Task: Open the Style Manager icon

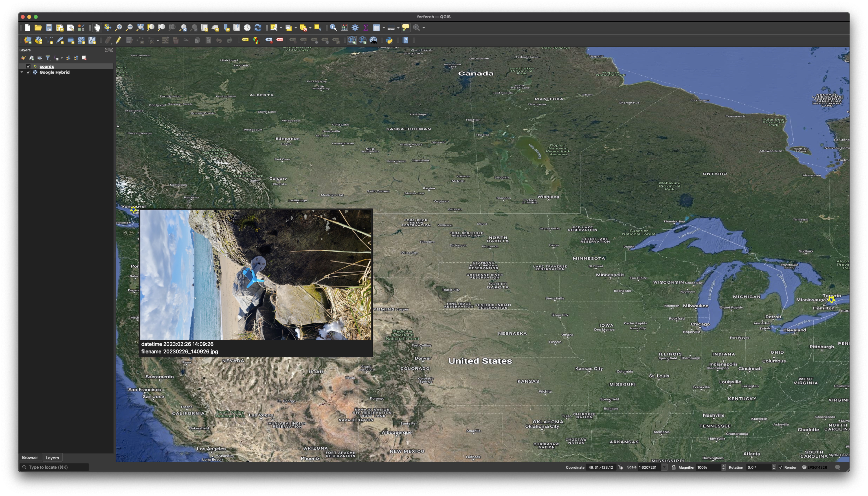Action: tap(81, 28)
